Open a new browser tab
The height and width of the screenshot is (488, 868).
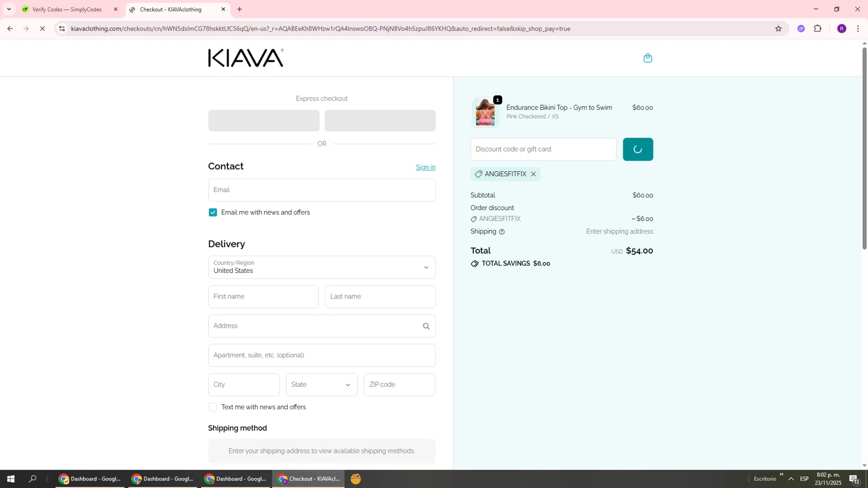240,9
